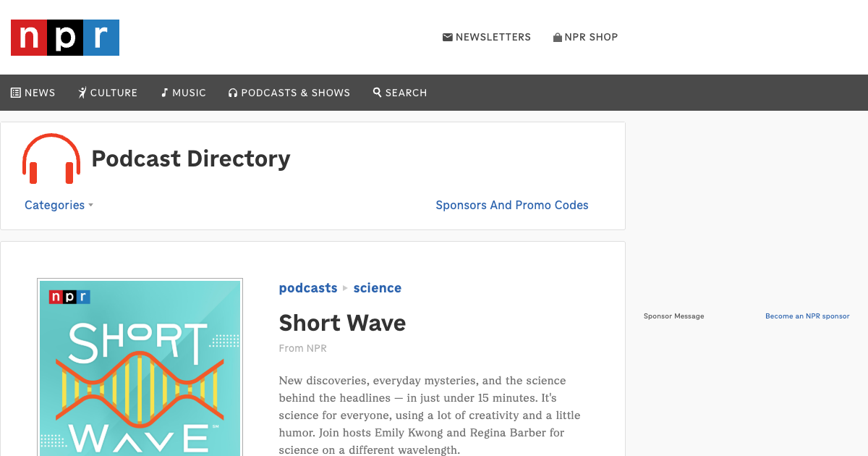Open the Categories disclosure arrow
Image resolution: width=868 pixels, height=456 pixels.
pos(90,206)
